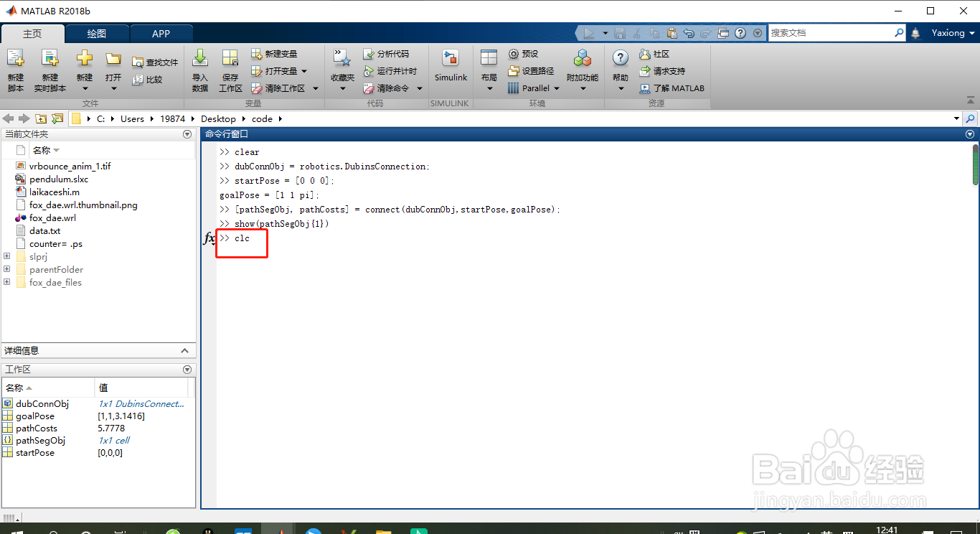The width and height of the screenshot is (980, 534).
Task: Click the command prompt line with clc
Action: (235, 238)
